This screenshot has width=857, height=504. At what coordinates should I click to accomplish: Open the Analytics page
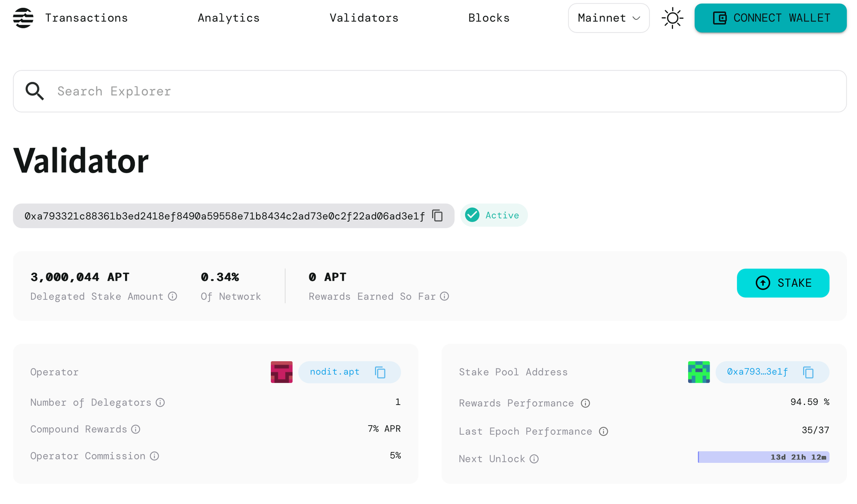pos(228,18)
